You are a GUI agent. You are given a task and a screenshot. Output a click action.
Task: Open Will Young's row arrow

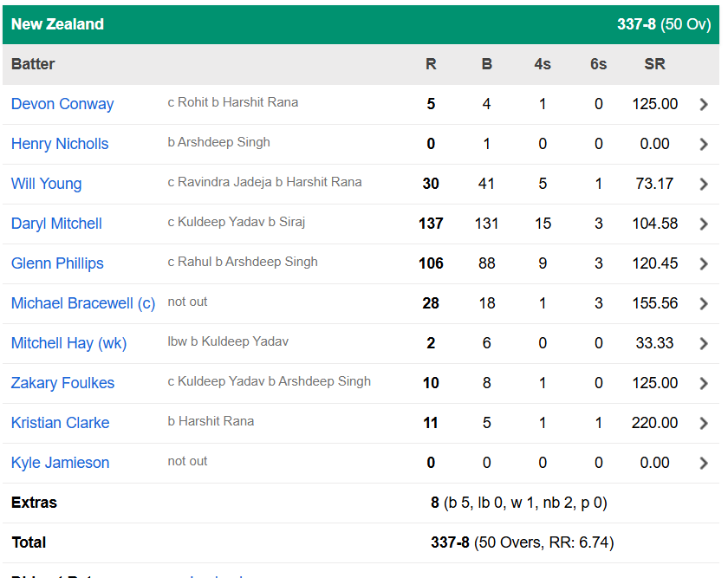tap(704, 184)
